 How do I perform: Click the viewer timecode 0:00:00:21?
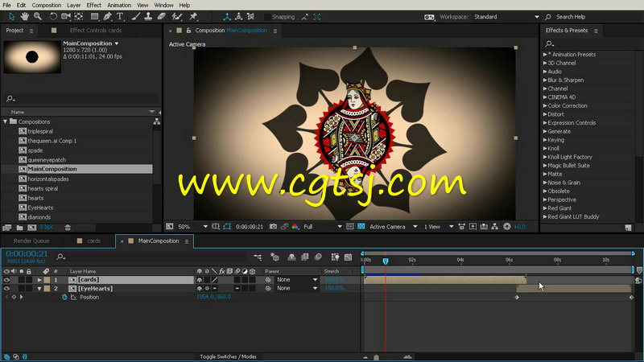(250, 227)
